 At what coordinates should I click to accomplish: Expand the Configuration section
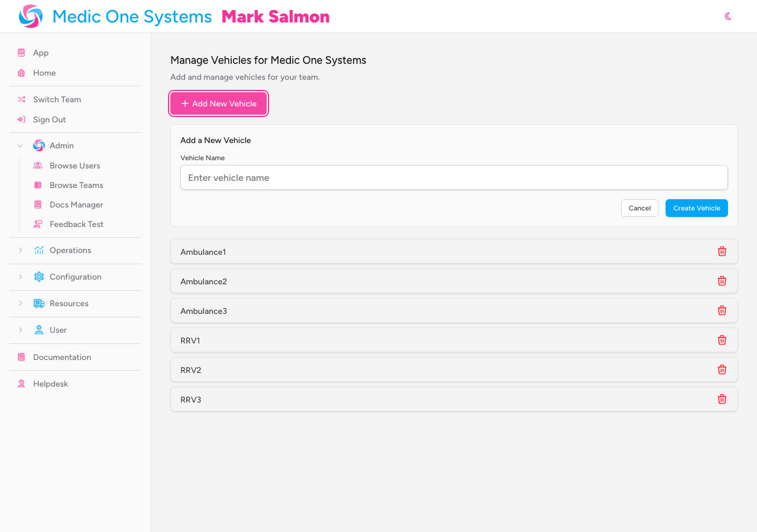(x=20, y=277)
